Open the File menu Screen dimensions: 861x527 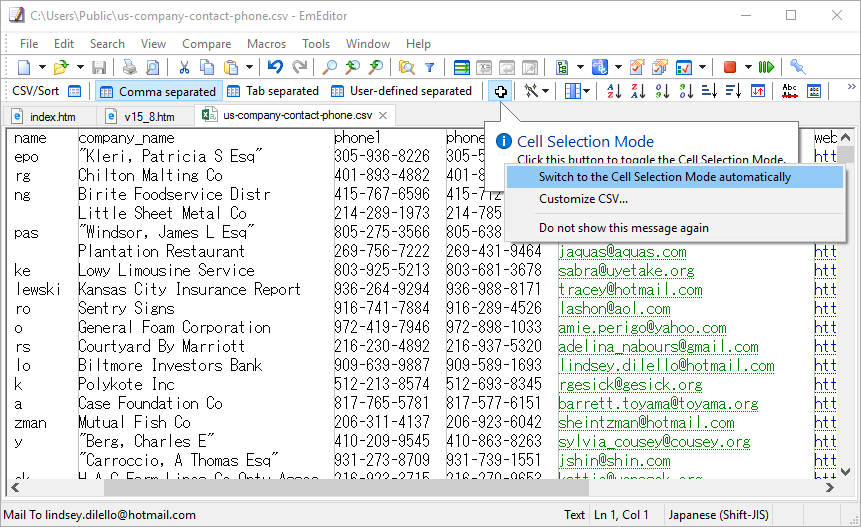pos(29,44)
